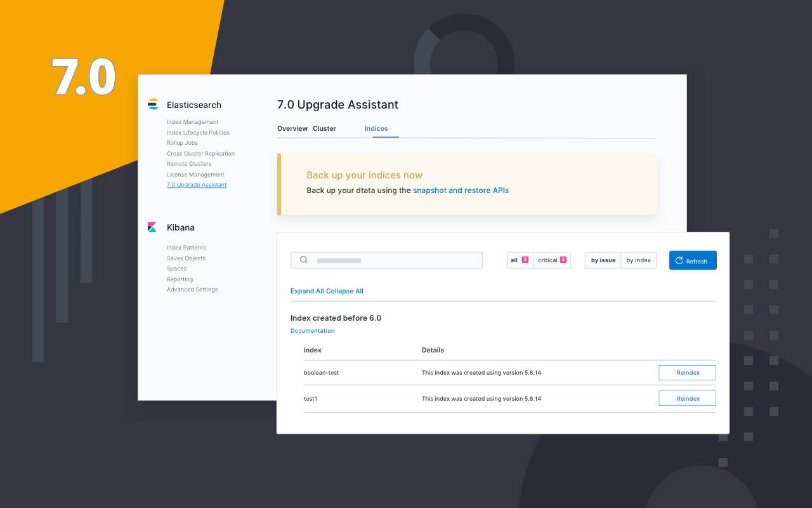This screenshot has height=508, width=812.
Task: Click the Index column header
Action: [x=313, y=350]
